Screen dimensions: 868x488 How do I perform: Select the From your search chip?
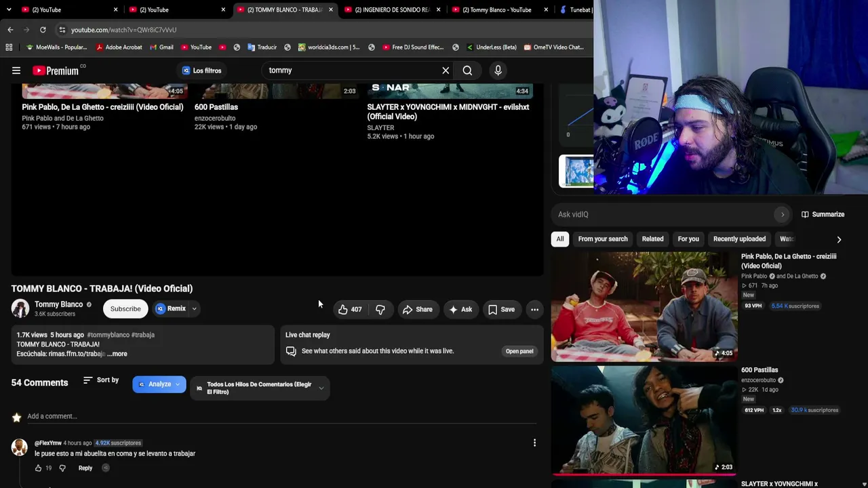pyautogui.click(x=603, y=239)
